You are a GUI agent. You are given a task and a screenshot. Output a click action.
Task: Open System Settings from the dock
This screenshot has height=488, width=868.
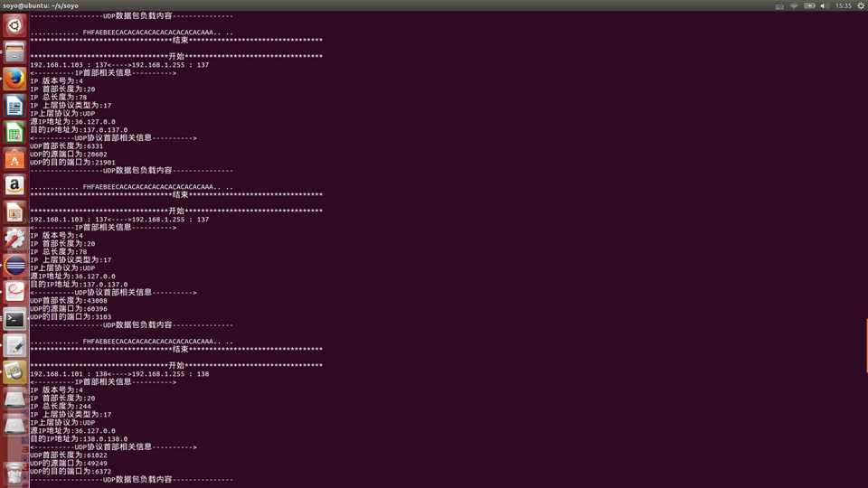pos(14,239)
